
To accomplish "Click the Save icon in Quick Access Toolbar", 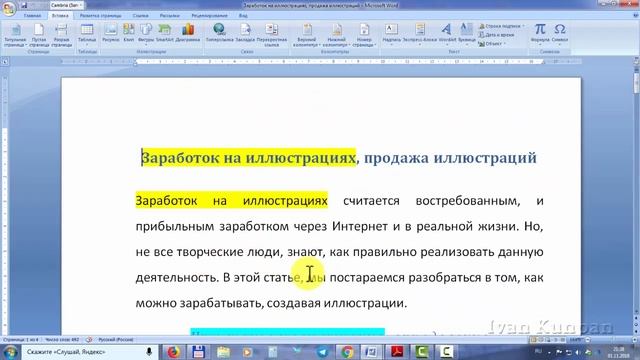I will pyautogui.click(x=24, y=5).
